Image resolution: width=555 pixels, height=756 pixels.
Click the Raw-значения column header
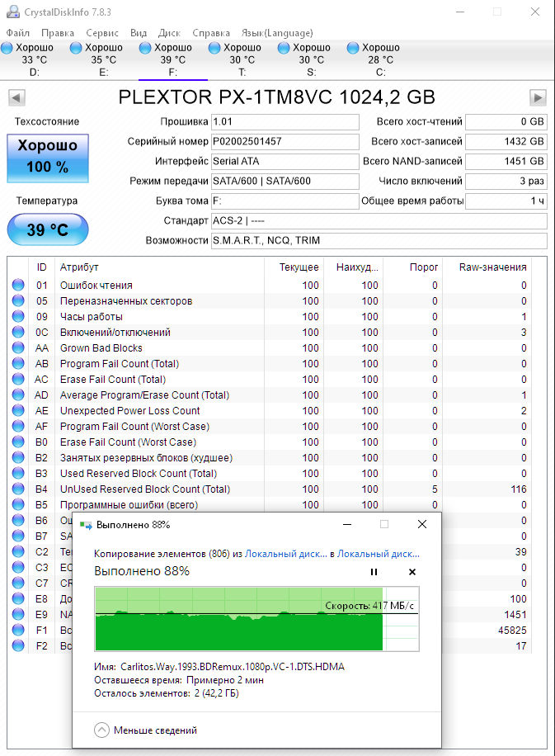pyautogui.click(x=487, y=267)
